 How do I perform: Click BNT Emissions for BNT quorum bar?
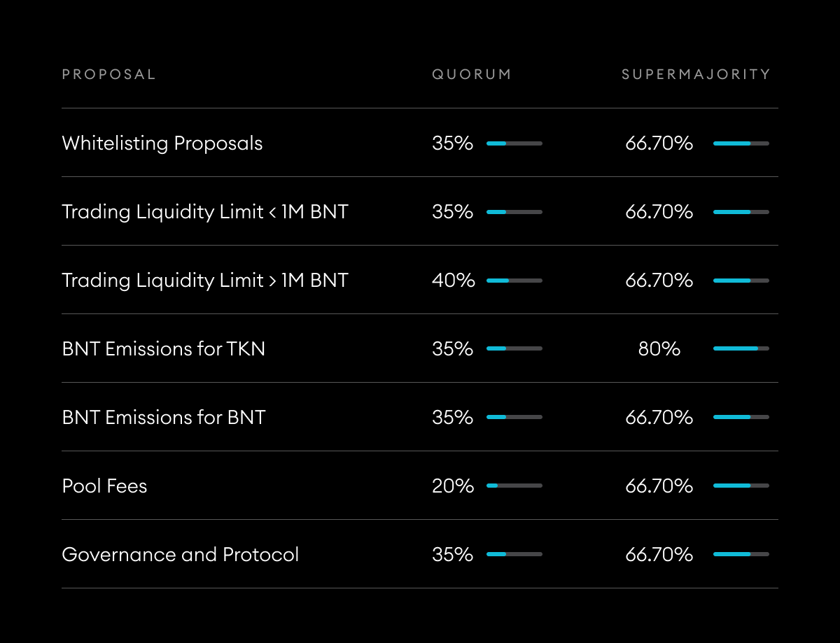[514, 417]
